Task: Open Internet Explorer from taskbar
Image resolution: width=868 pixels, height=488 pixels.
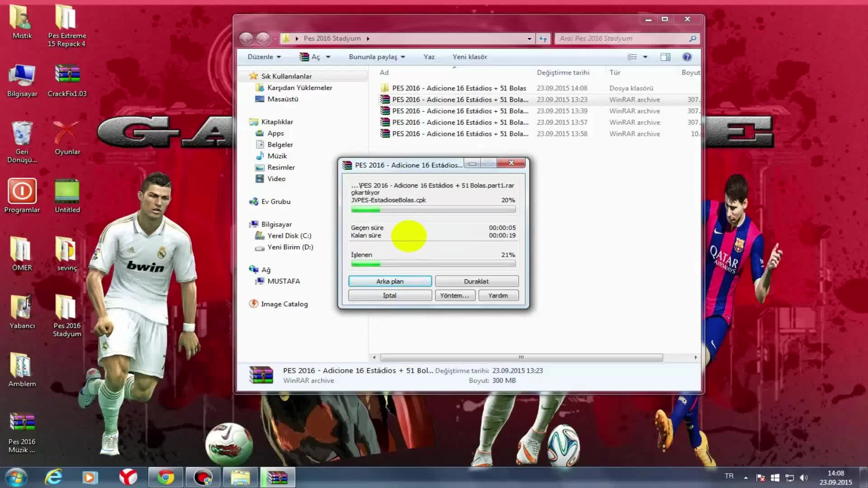Action: 53,477
